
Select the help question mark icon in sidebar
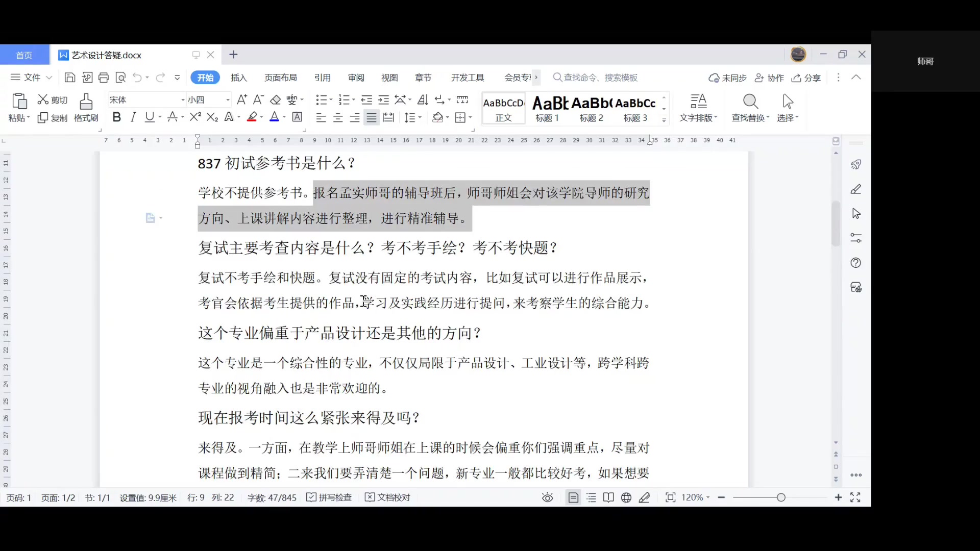tap(856, 263)
